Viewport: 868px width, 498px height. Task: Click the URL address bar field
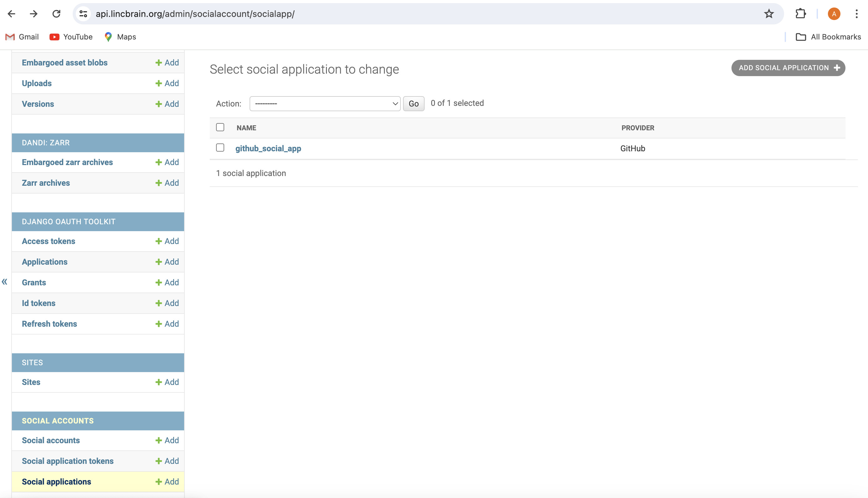point(410,14)
